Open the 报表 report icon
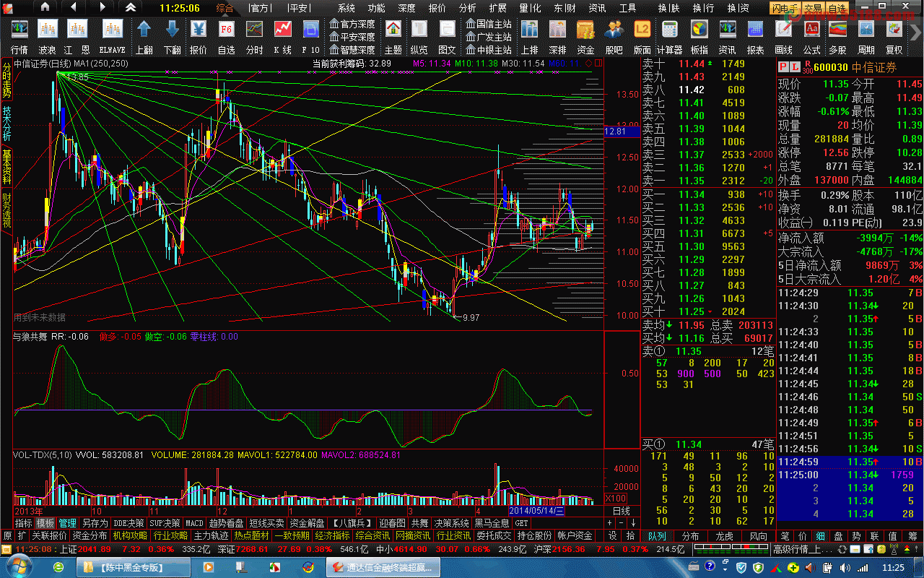Screen dimensions: 924x578 point(755,30)
